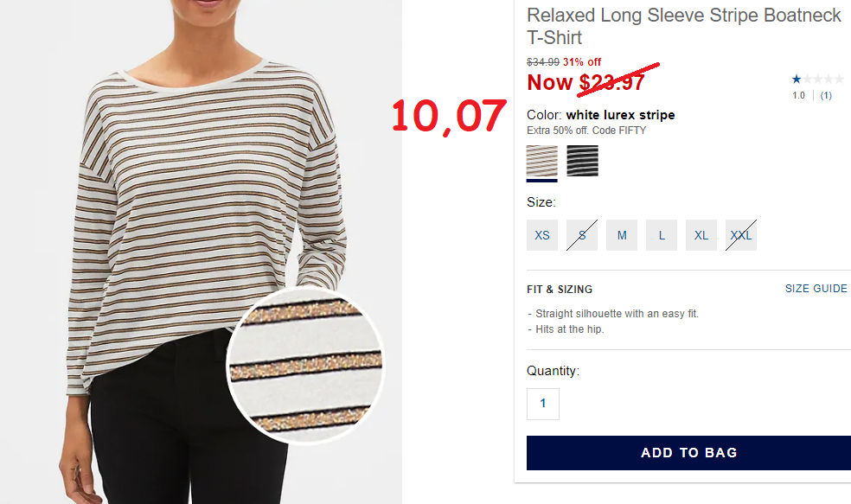Click the striped shirt product photo
This screenshot has height=504, width=851.
point(201,252)
